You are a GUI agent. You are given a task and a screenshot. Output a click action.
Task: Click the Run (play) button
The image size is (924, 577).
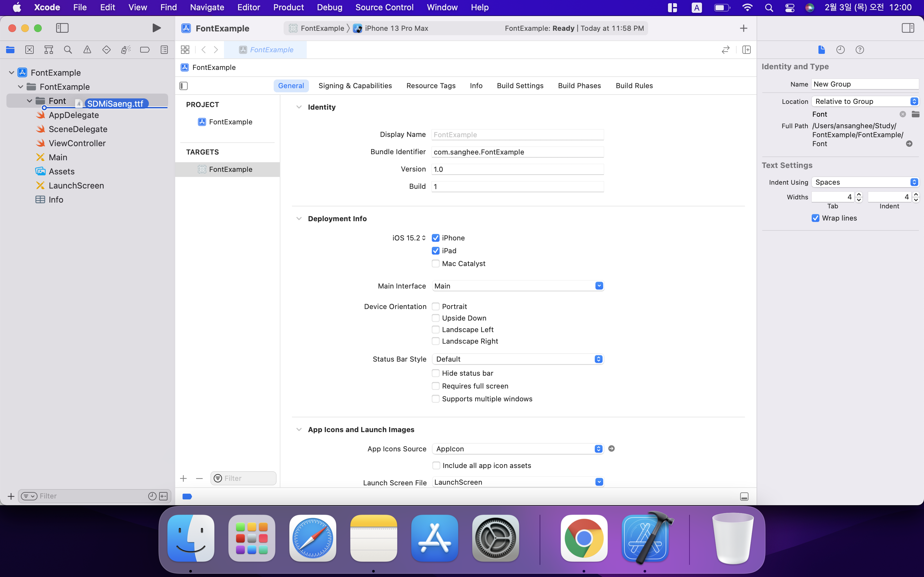click(156, 28)
